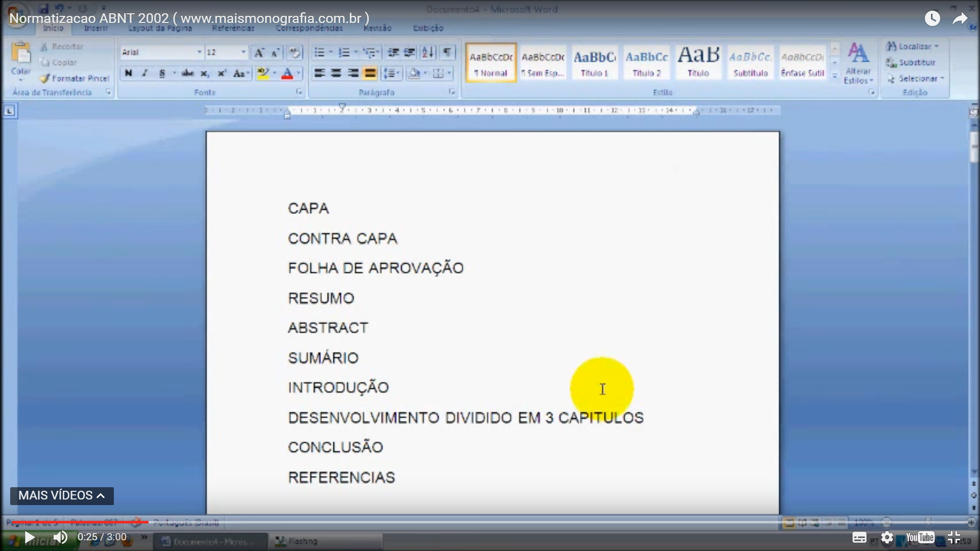This screenshot has height=551, width=980.
Task: Switch to the Inserir ribbon tab
Action: click(x=96, y=28)
